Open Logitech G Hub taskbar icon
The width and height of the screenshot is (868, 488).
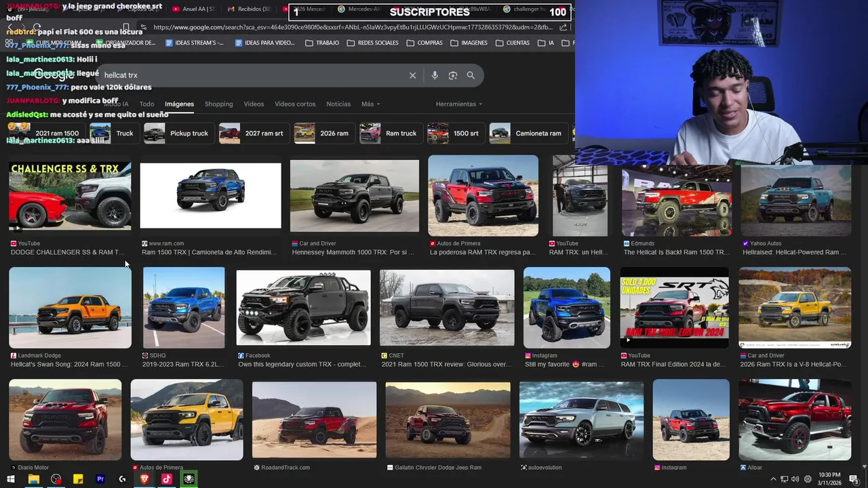click(122, 479)
